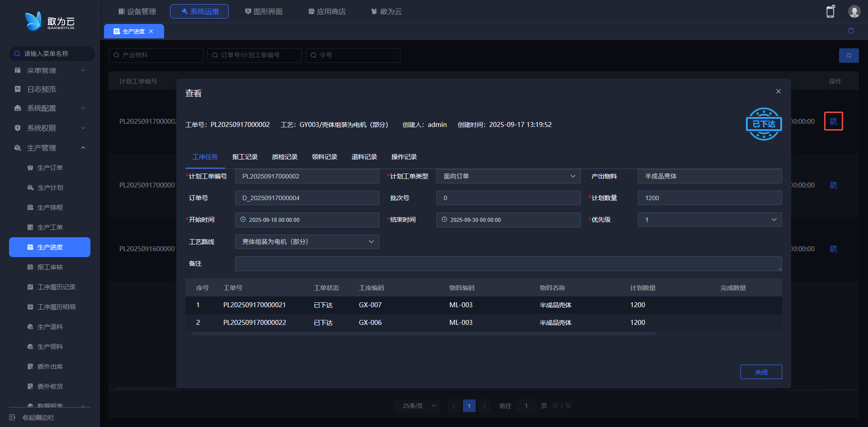Switch to the 报工记录 tab
Viewport: 868px width, 427px height.
click(x=245, y=157)
